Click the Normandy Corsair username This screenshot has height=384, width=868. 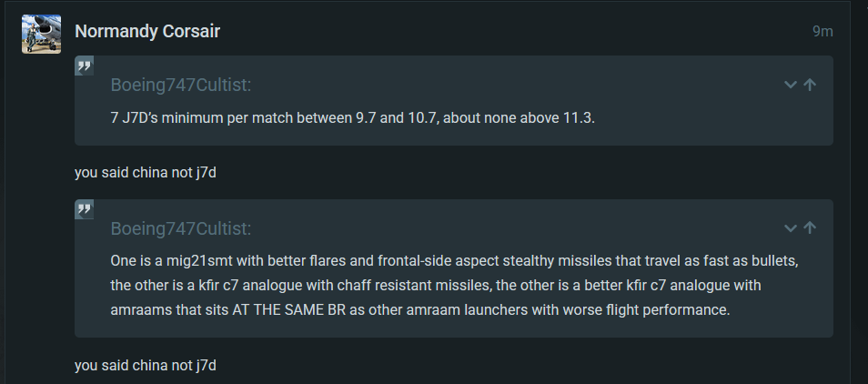[147, 32]
